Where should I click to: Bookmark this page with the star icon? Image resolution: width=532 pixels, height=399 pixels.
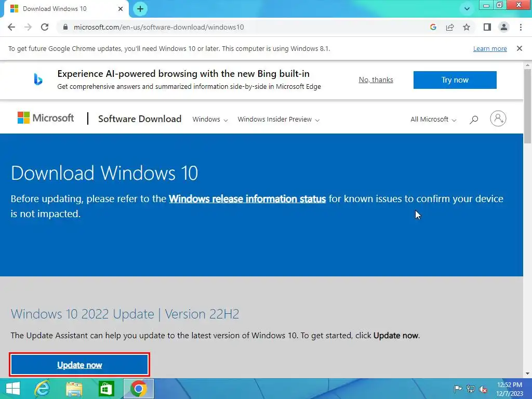tap(467, 27)
